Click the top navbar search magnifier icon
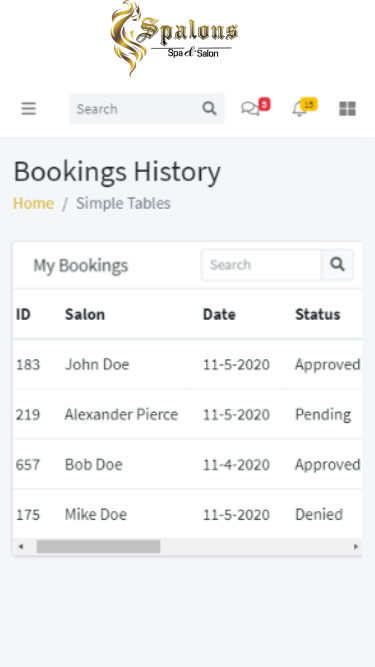Image resolution: width=375 pixels, height=667 pixels. coord(209,108)
